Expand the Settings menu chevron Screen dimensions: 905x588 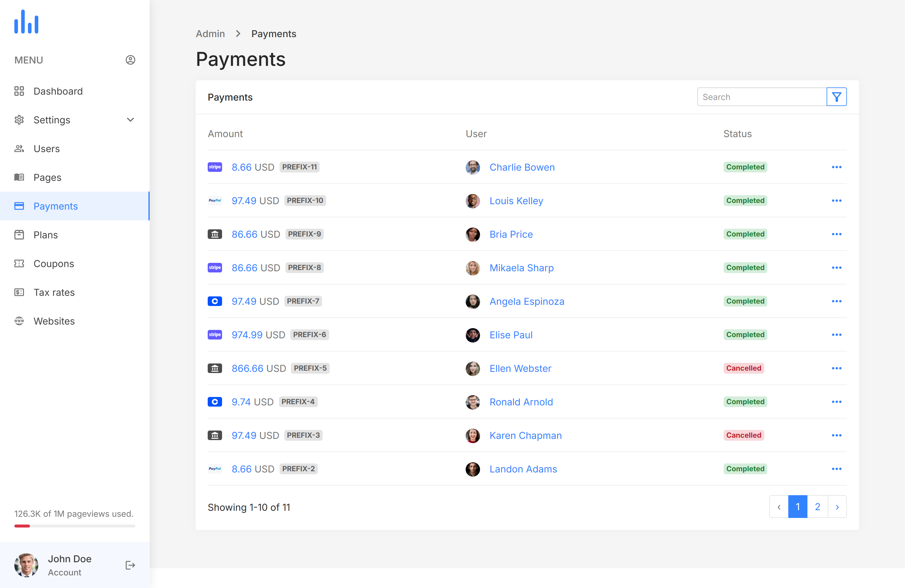coord(130,120)
